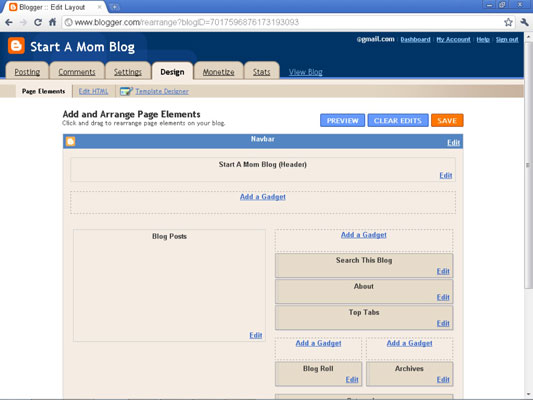Edit the Navbar element

click(453, 142)
